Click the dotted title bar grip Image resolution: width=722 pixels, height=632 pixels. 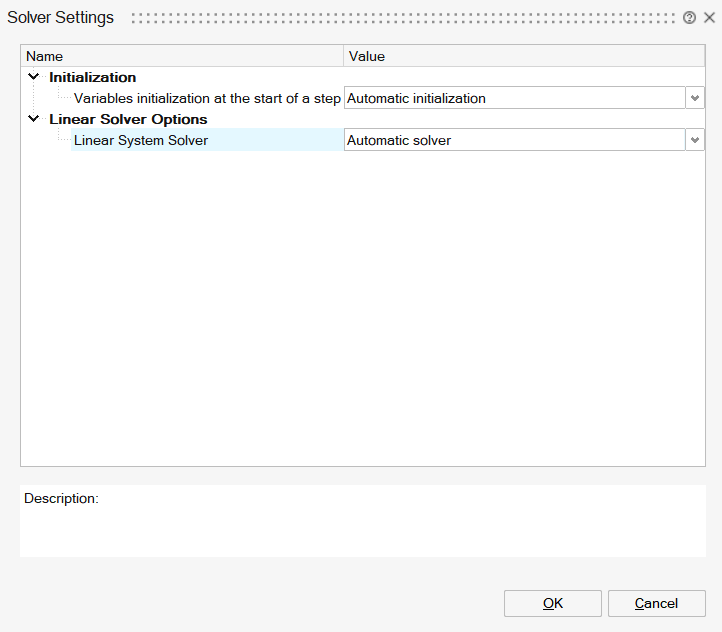click(x=402, y=18)
